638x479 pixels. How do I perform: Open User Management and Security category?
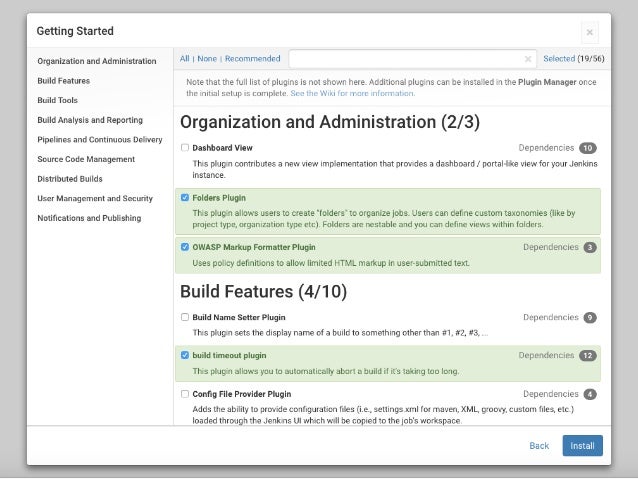tap(95, 198)
